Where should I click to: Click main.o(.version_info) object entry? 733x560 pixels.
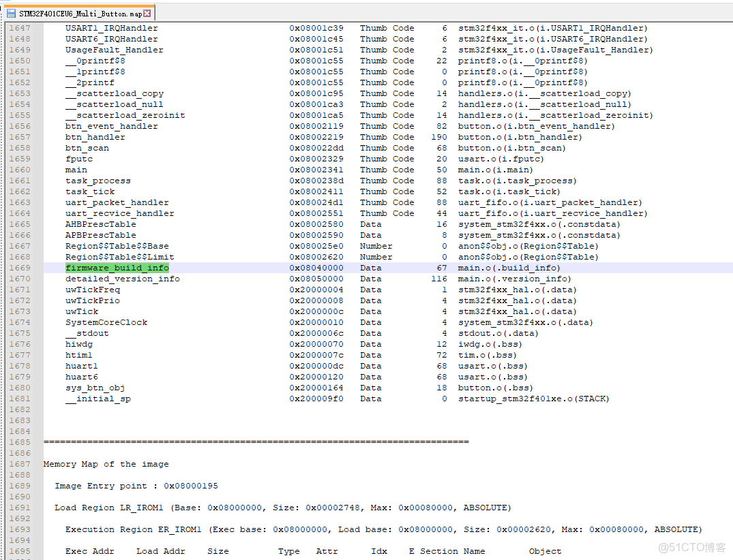point(514,279)
